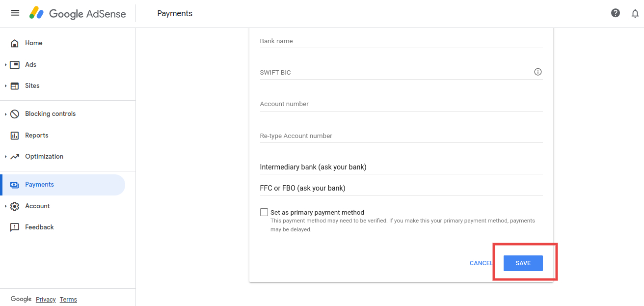Expand the Account sidebar section
Viewport: 644px width, 306px height.
[6, 206]
